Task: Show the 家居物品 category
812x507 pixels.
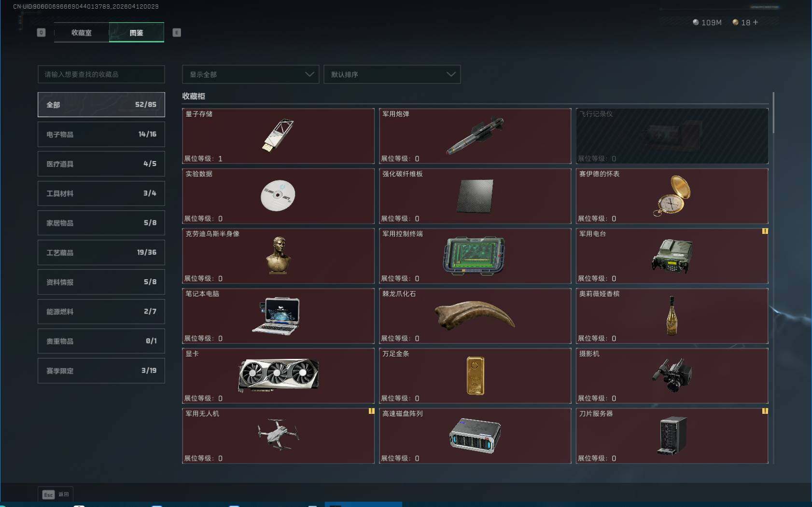Action: click(x=101, y=223)
